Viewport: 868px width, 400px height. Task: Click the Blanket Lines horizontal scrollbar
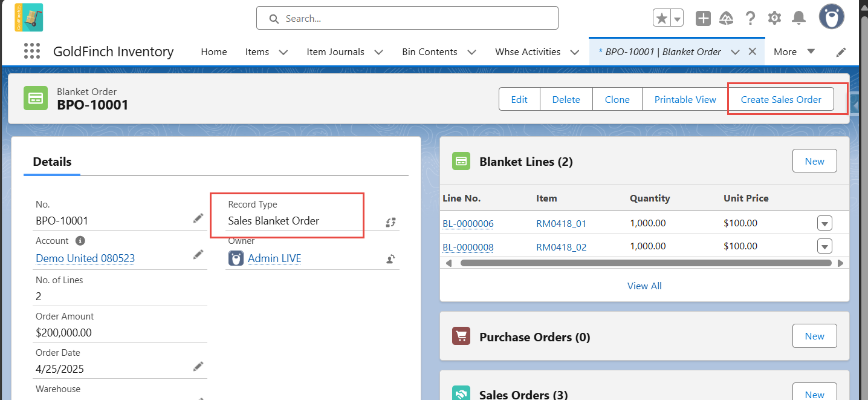[645, 263]
